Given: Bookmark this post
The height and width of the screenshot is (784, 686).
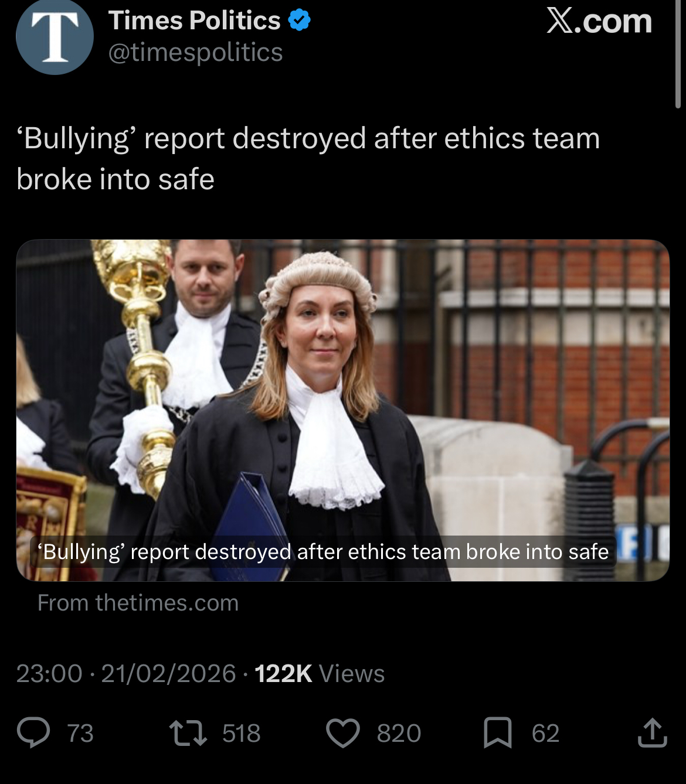Looking at the screenshot, I should 497,733.
